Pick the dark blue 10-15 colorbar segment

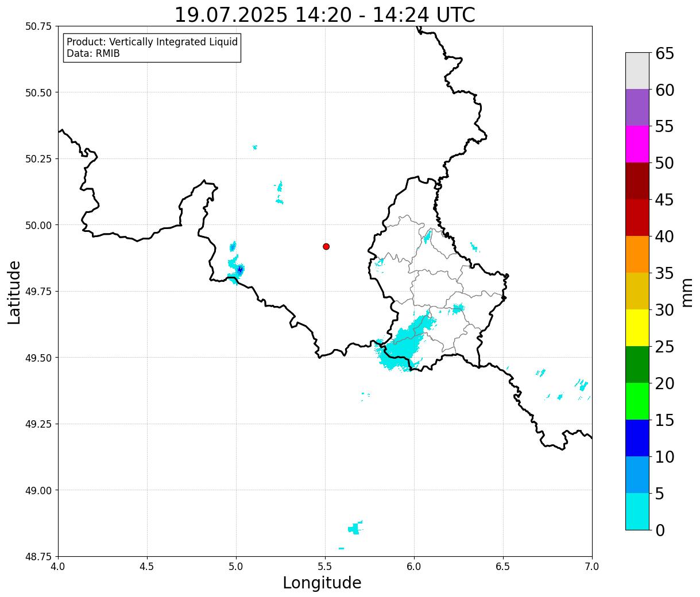coord(637,438)
